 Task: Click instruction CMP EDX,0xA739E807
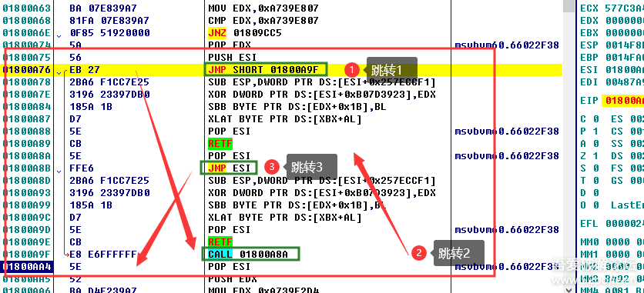tap(263, 21)
